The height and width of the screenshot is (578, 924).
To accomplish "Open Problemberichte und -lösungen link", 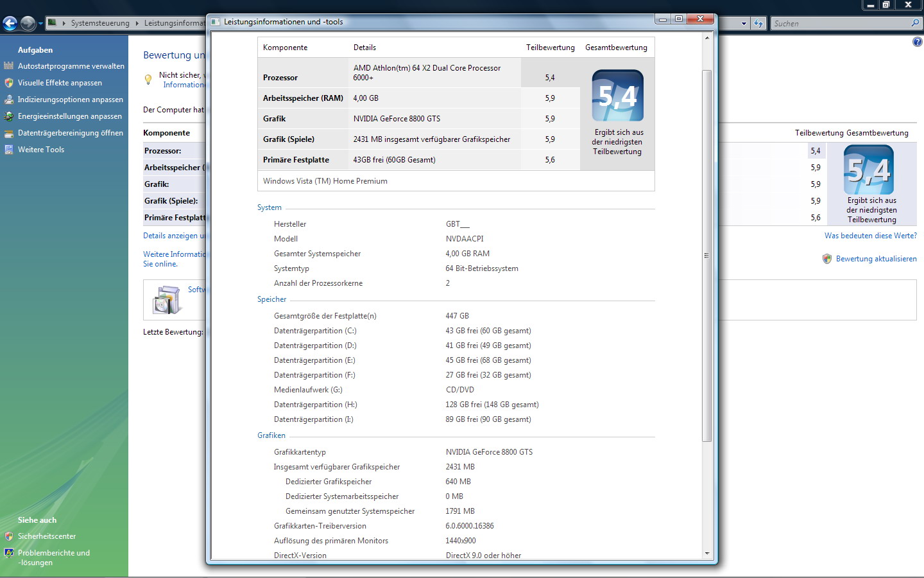I will pyautogui.click(x=54, y=557).
